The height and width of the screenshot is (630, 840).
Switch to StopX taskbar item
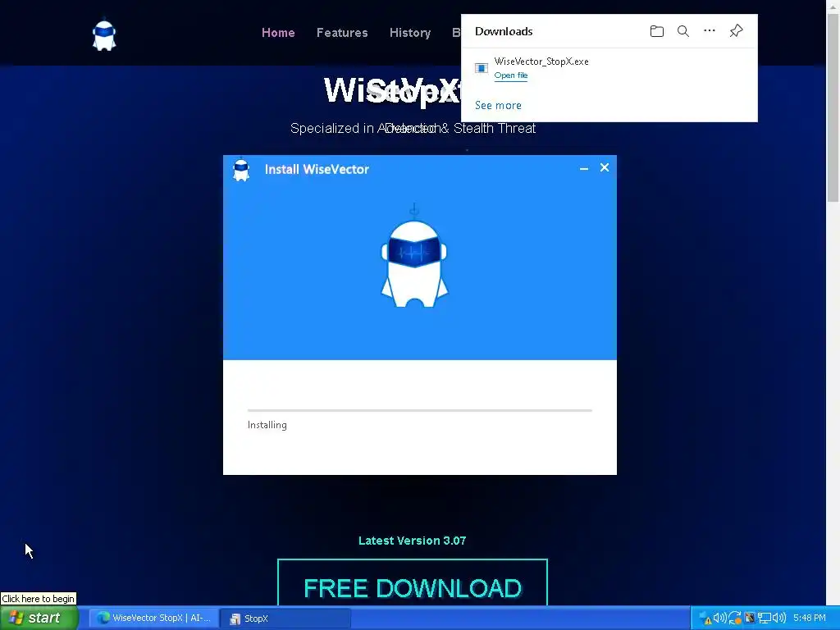click(x=285, y=619)
